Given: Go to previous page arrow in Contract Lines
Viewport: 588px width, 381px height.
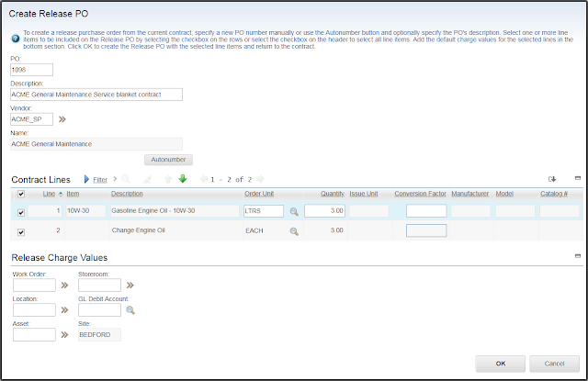Looking at the screenshot, I should coord(204,179).
